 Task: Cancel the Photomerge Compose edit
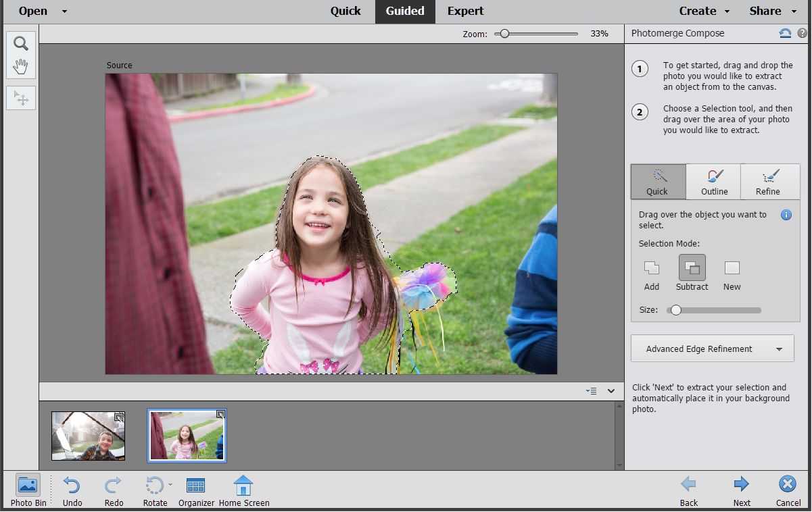tap(788, 490)
